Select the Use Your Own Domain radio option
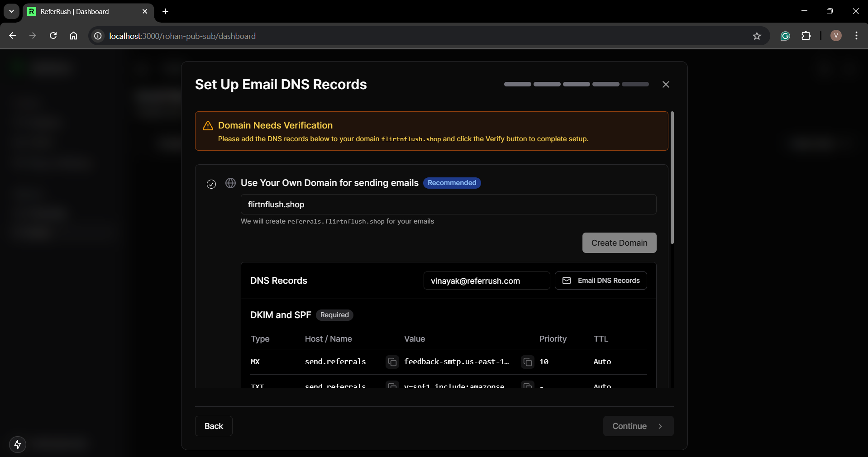This screenshot has width=868, height=457. (x=211, y=184)
